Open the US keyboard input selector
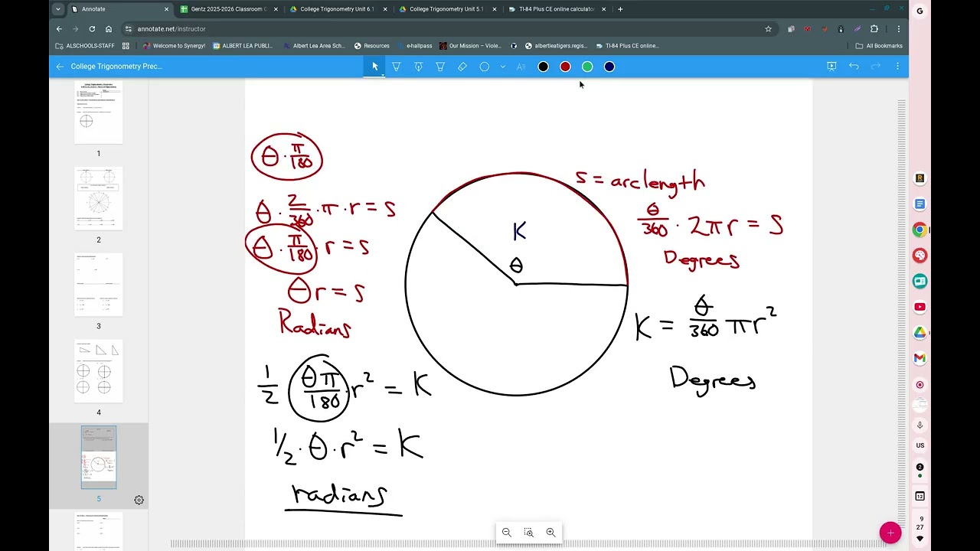Viewport: 980px width, 551px height. pyautogui.click(x=920, y=445)
